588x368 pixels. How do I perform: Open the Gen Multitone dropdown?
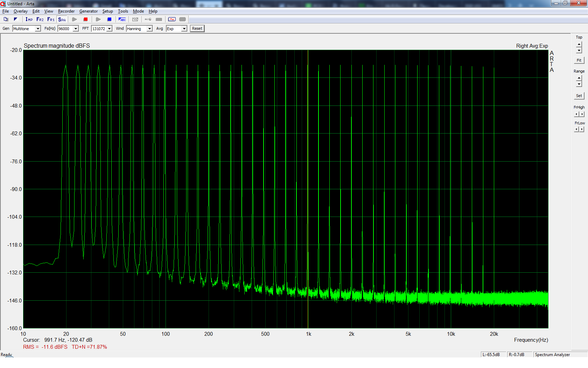[38, 29]
